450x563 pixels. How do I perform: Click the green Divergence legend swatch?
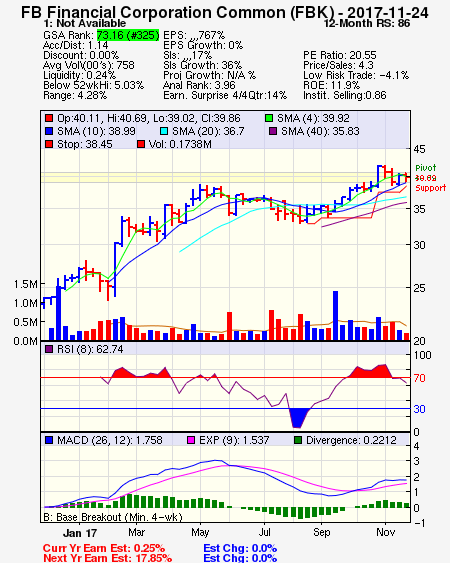click(x=298, y=440)
